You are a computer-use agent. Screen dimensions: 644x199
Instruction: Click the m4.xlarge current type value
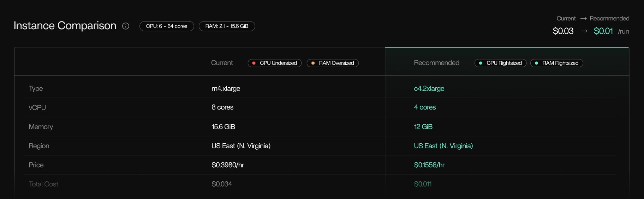(226, 88)
